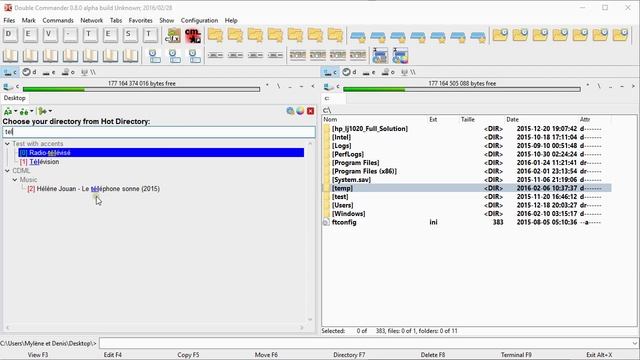The image size is (640, 360).
Task: Click the right panel free-space bar
Action: [x=462, y=89]
